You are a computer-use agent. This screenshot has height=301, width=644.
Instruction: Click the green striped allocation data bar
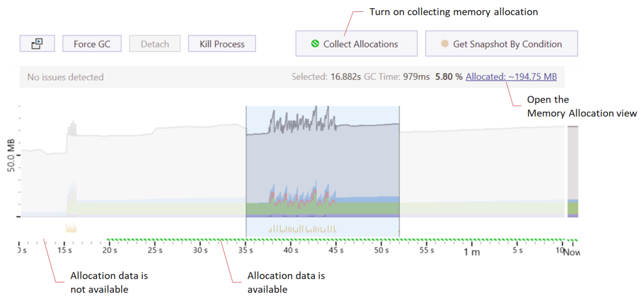(x=336, y=239)
